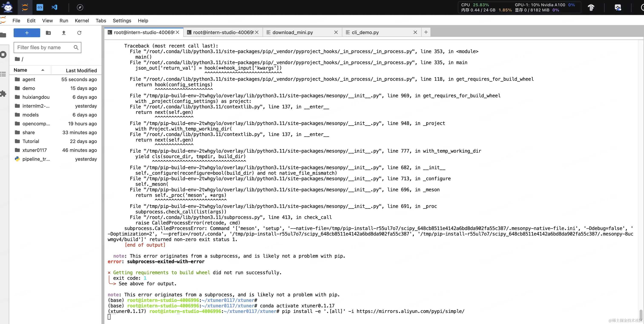Open the Kernel menu
This screenshot has height=324, width=644.
coord(82,20)
